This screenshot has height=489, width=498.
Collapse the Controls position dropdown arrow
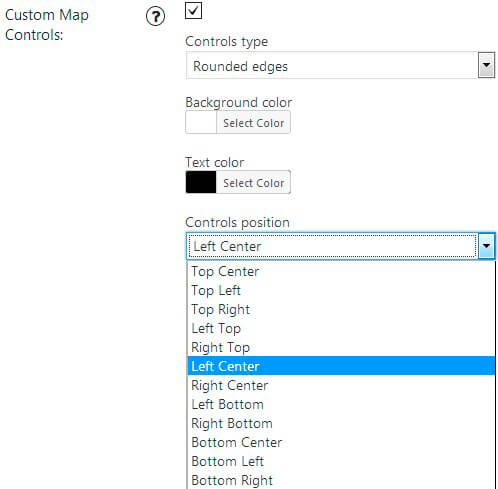[x=487, y=246]
